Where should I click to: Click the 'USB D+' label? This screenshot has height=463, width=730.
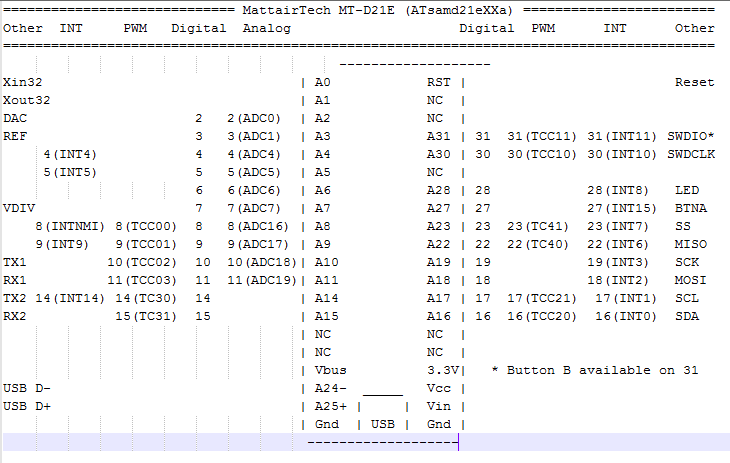click(27, 407)
